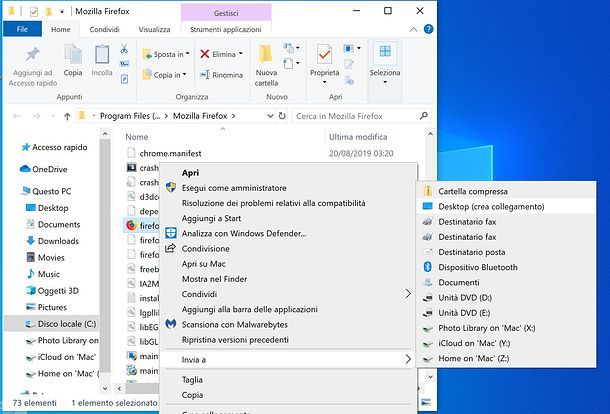This screenshot has width=610, height=414.
Task: Click the Copia ribbon icon
Action: click(x=73, y=54)
